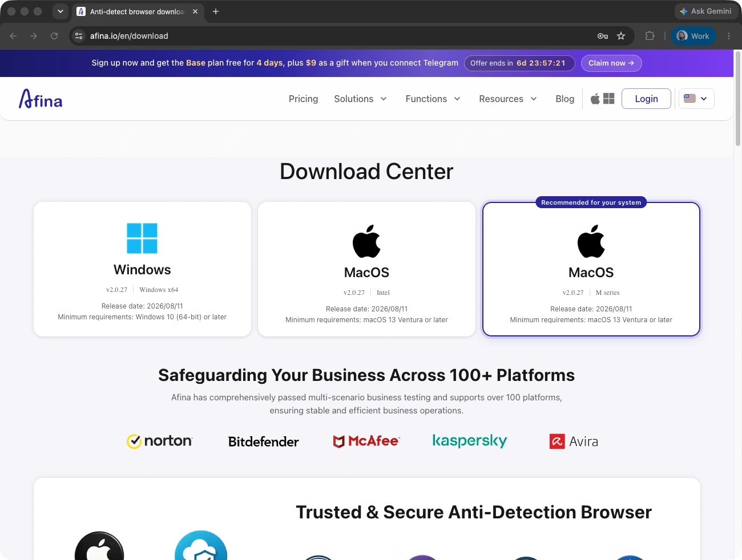
Task: Open the Extensions puzzle icon
Action: click(650, 36)
